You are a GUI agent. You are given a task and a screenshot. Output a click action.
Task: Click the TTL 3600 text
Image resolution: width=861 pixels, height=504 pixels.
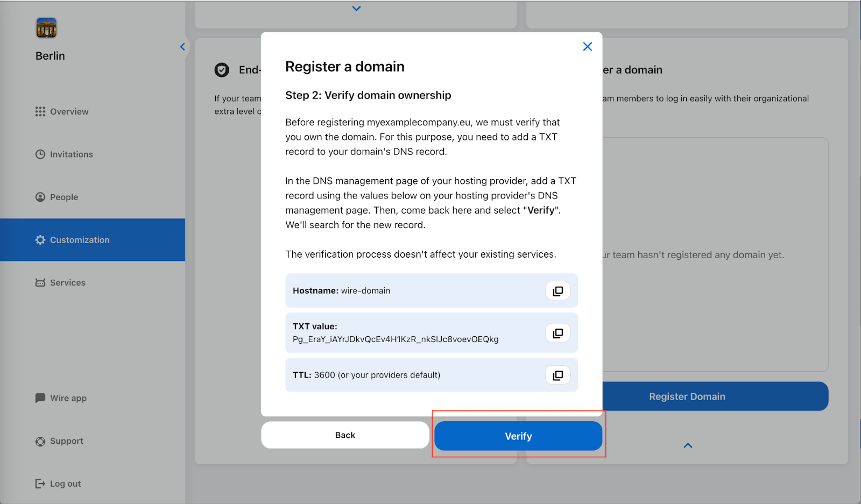[x=366, y=375]
